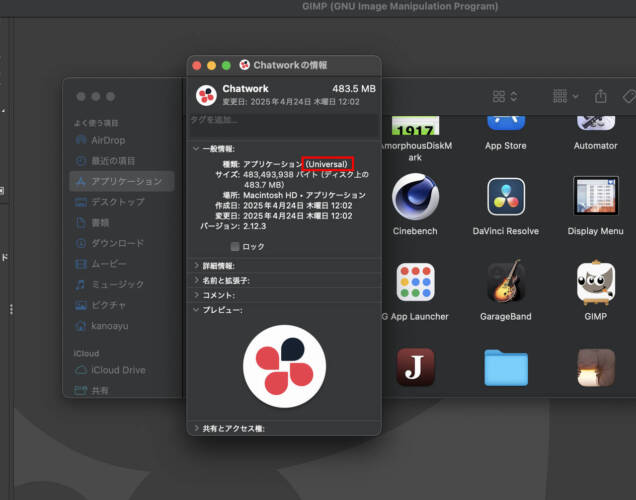Click the (Universal) kind text
This screenshot has width=636, height=500.
[327, 164]
